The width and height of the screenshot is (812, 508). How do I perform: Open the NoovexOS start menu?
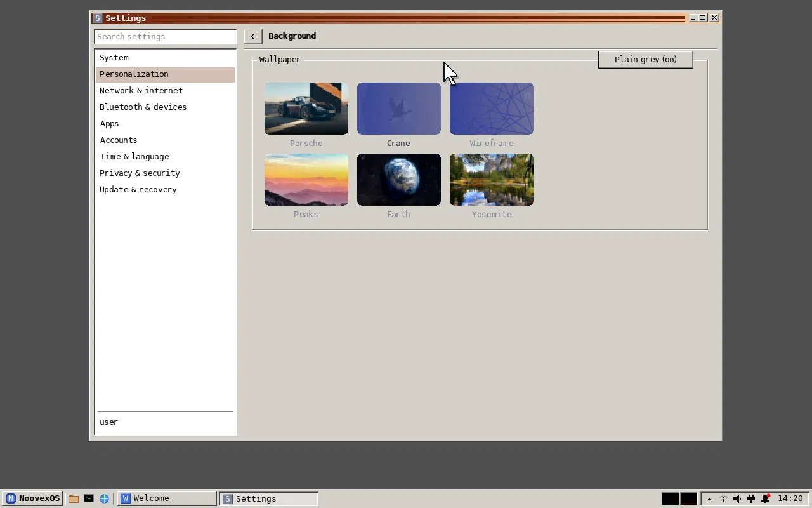(32, 498)
